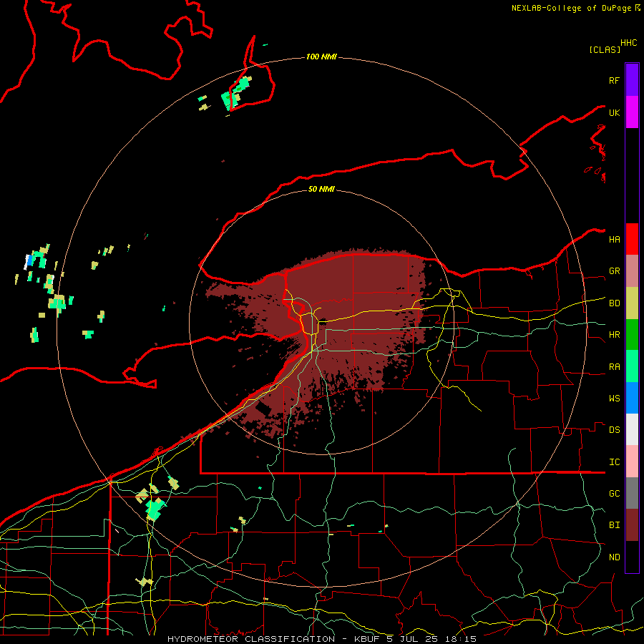Viewport: 644px width, 644px height.
Task: Click the [CLAS] legend heading
Action: pyautogui.click(x=605, y=49)
